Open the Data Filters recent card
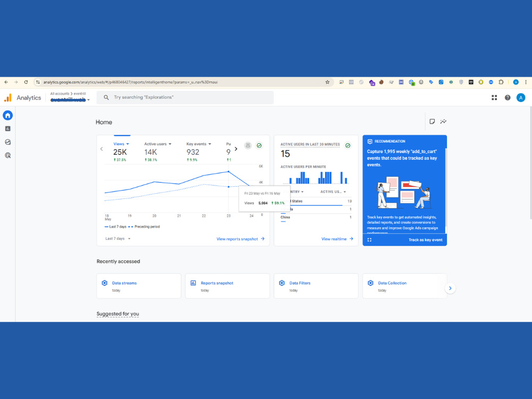This screenshot has height=399, width=532. [316, 286]
